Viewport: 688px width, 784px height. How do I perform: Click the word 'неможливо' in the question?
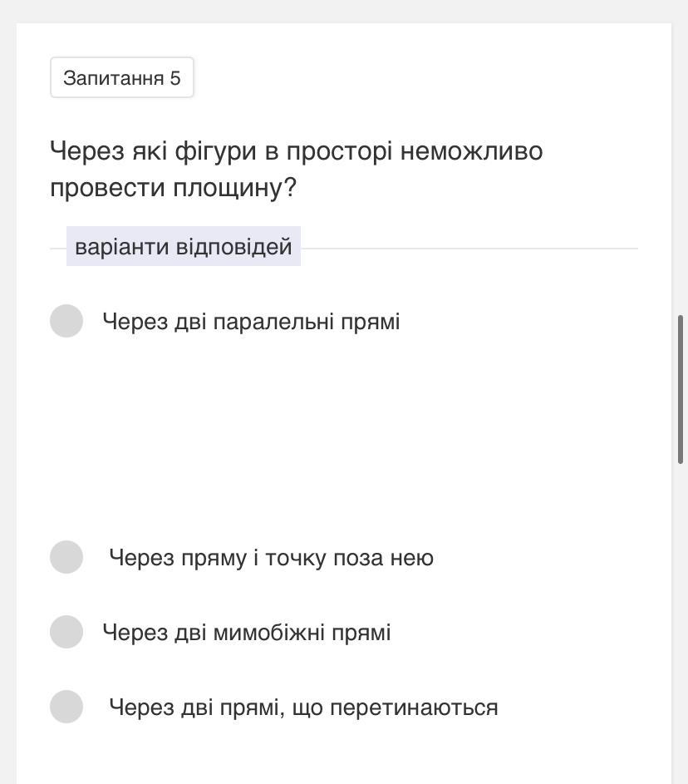pyautogui.click(x=471, y=151)
